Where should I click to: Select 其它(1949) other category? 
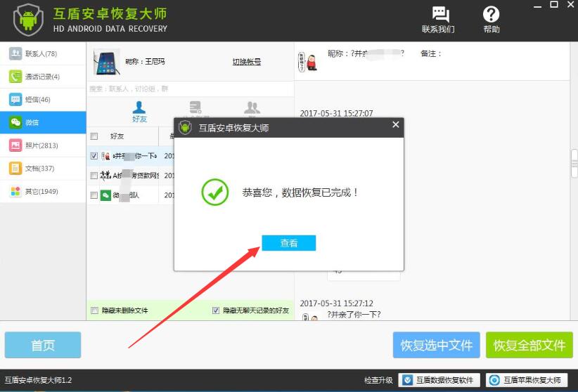coord(43,191)
